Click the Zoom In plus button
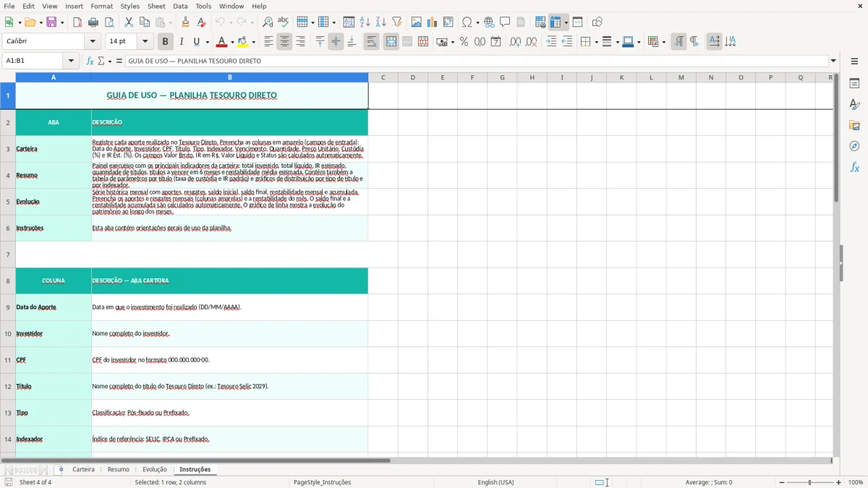This screenshot has height=488, width=868. [839, 482]
